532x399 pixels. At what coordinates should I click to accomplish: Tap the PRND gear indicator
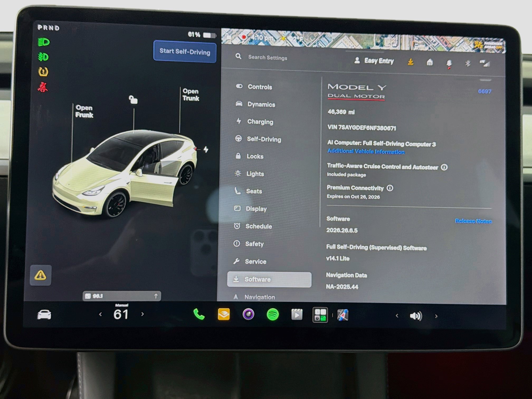(x=49, y=28)
